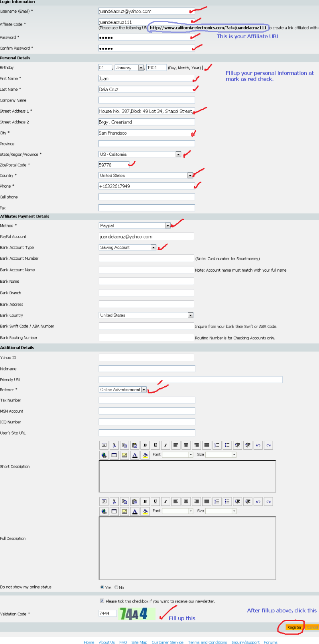319x644 pixels.
Task: Redo change in Short Description editor
Action: coord(268,445)
